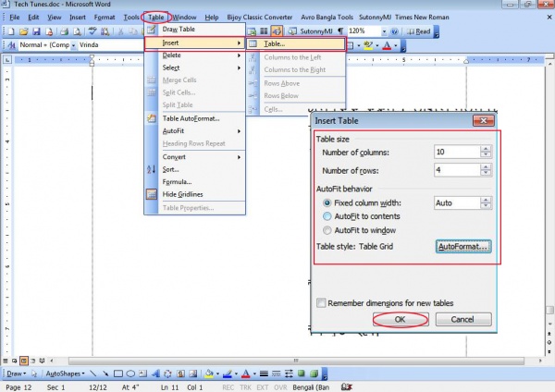The image size is (555, 392).
Task: Click the Shadow Style icon
Action: coord(302,374)
